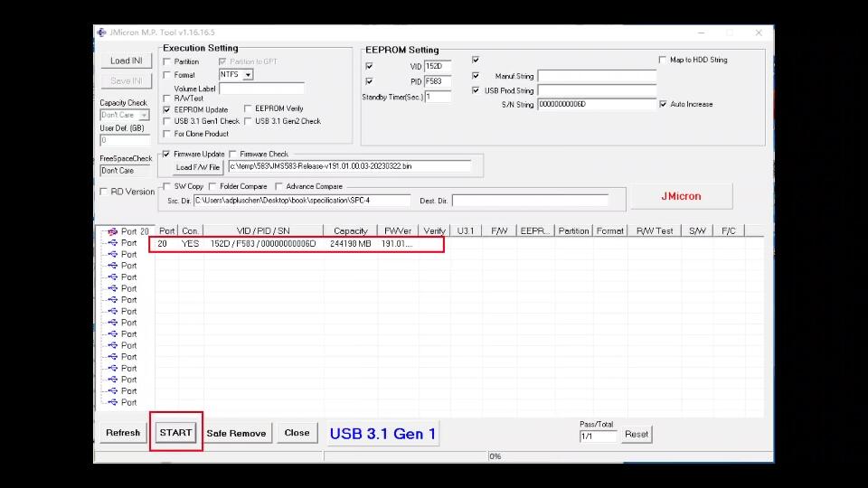Click the Save INI button
Screen dimensions: 868x488
pos(127,80)
